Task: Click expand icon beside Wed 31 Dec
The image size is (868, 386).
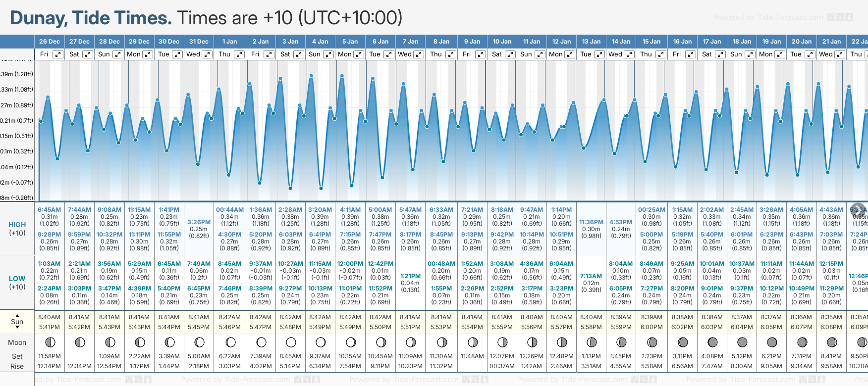Action: tap(208, 54)
